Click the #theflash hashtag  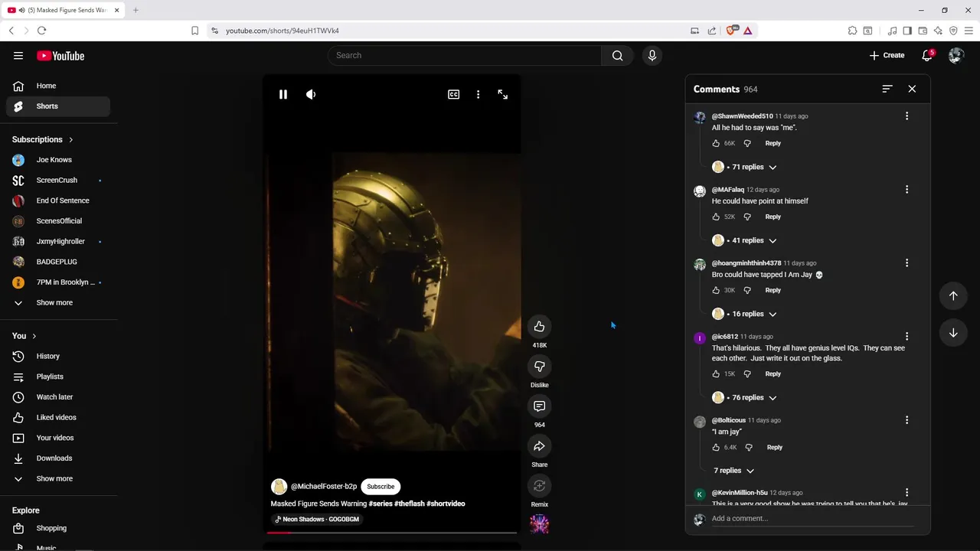[409, 504]
